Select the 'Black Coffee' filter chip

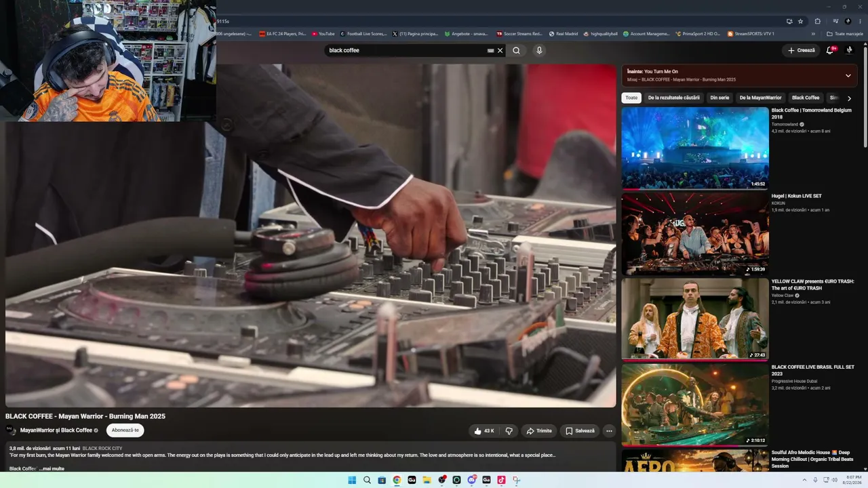[x=806, y=98]
